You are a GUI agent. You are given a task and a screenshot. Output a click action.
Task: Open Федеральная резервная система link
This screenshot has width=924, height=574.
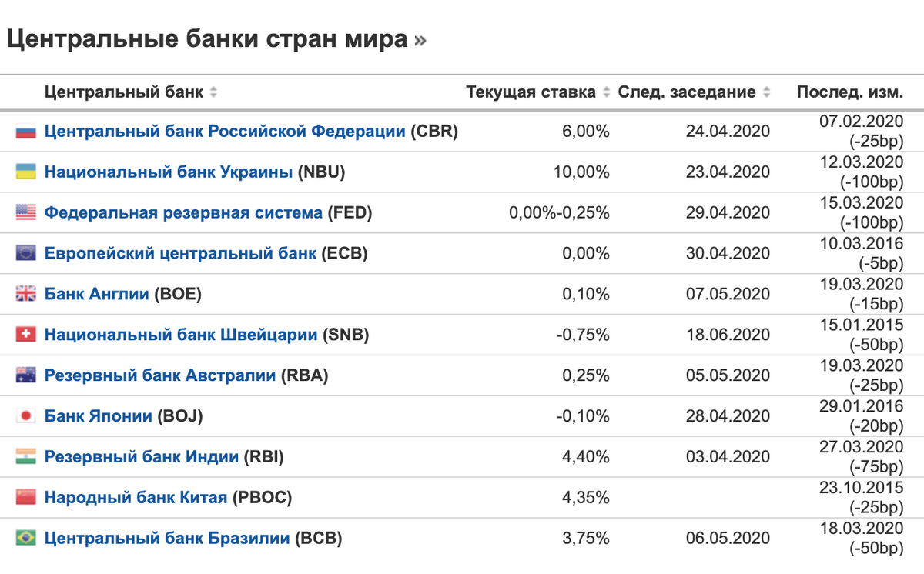[183, 213]
